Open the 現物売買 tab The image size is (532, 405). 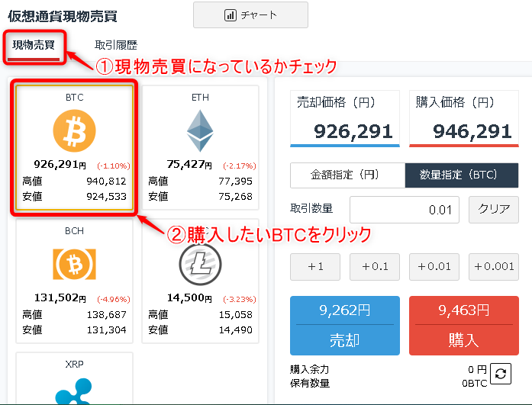[34, 45]
